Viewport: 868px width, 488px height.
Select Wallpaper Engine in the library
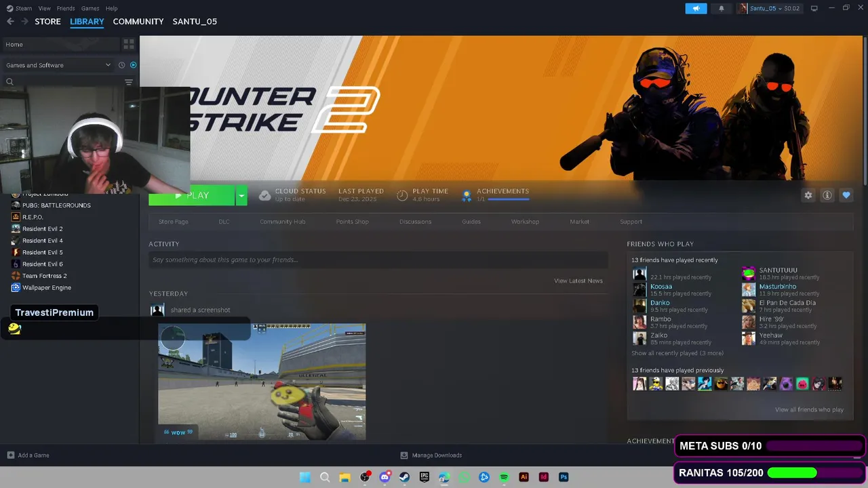pyautogui.click(x=46, y=287)
